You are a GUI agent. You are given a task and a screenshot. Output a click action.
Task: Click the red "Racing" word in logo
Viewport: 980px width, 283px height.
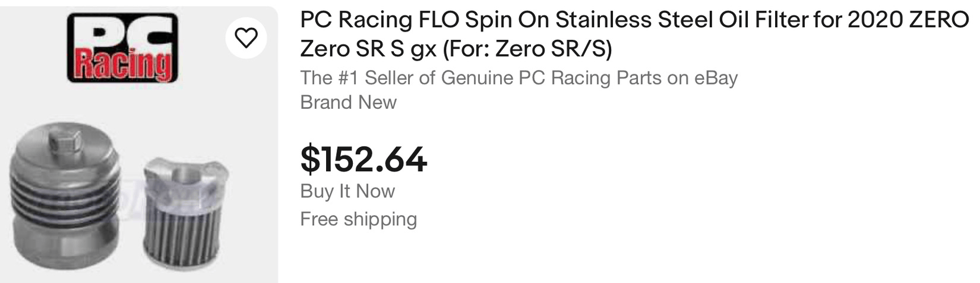122,64
